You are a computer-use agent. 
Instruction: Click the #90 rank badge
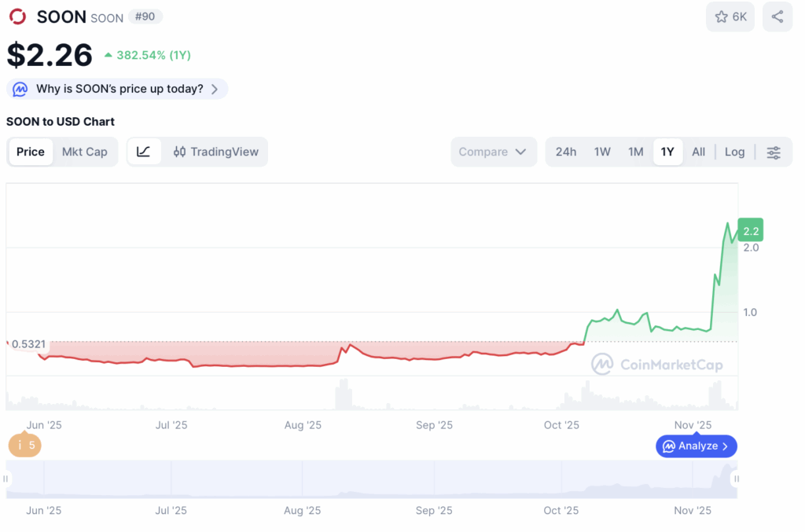coord(145,17)
